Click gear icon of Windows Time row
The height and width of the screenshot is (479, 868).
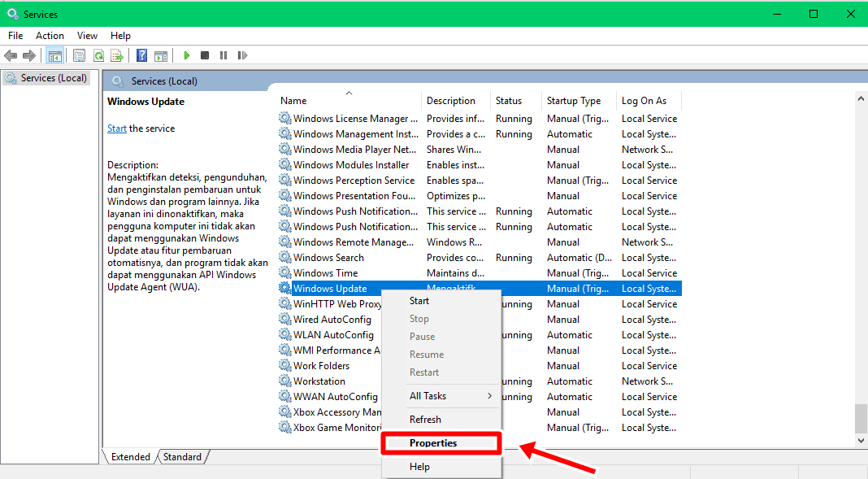click(284, 272)
